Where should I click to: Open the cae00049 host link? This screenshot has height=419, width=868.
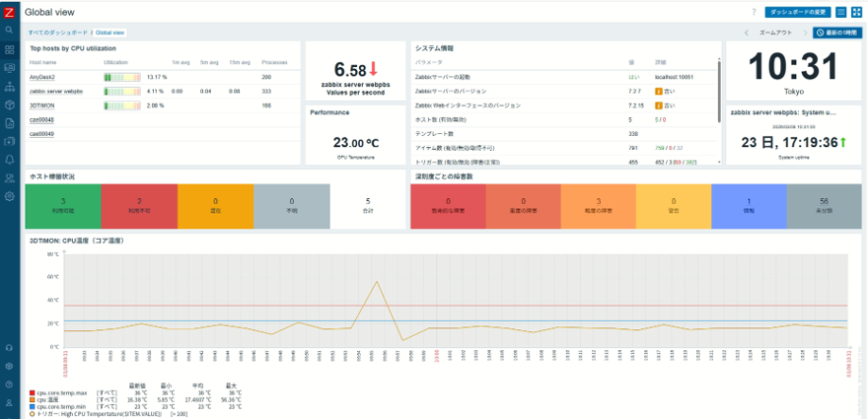click(x=41, y=134)
